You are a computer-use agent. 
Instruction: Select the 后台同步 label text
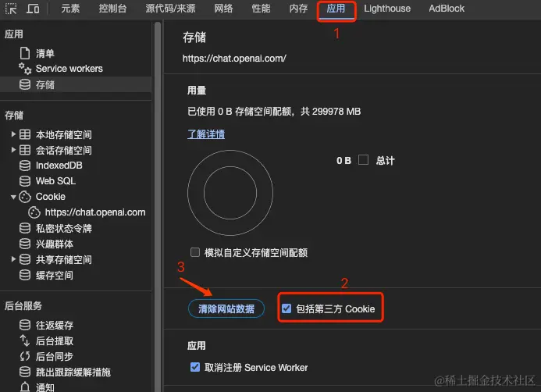click(55, 356)
